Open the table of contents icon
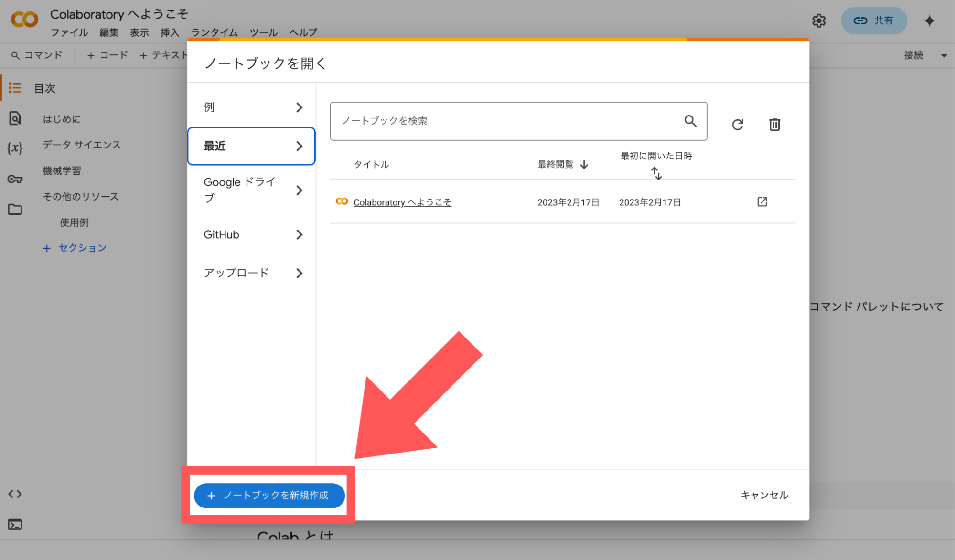The width and height of the screenshot is (955, 560). [x=15, y=88]
